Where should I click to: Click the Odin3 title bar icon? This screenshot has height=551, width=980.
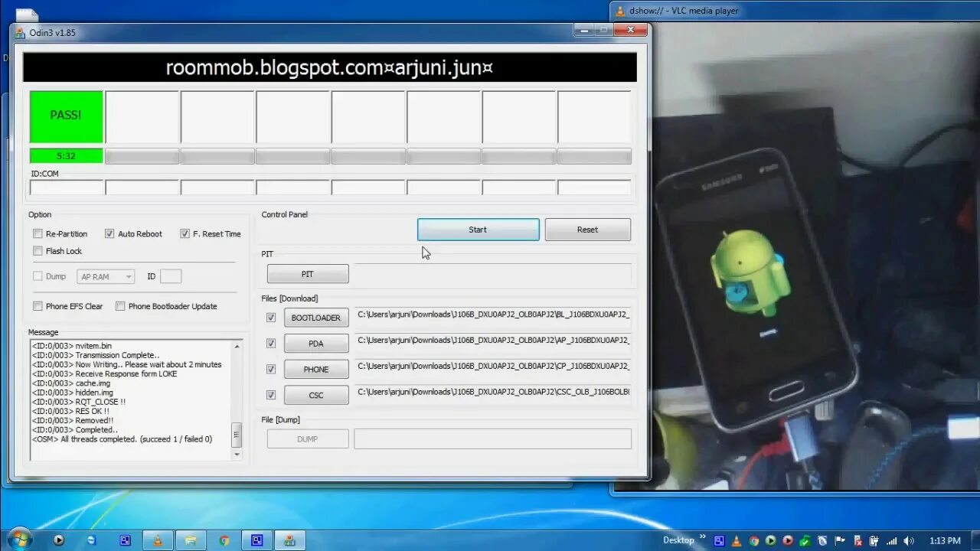coord(21,33)
